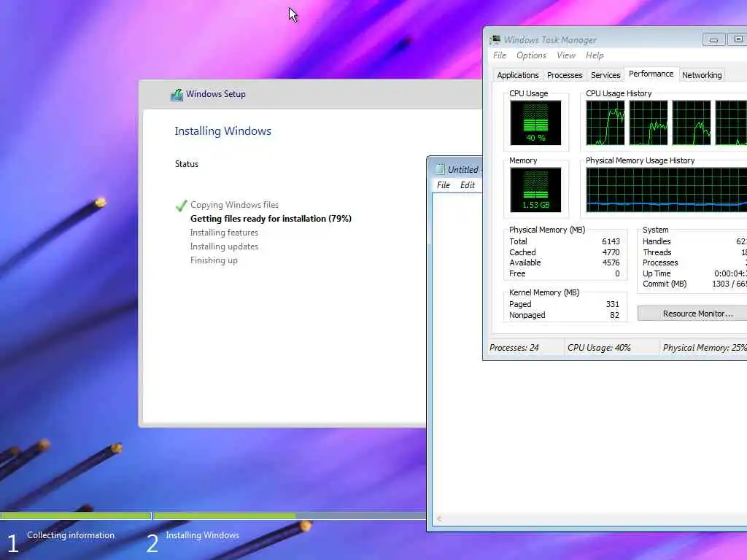Click the Physical Memory Usage History graph

[667, 190]
